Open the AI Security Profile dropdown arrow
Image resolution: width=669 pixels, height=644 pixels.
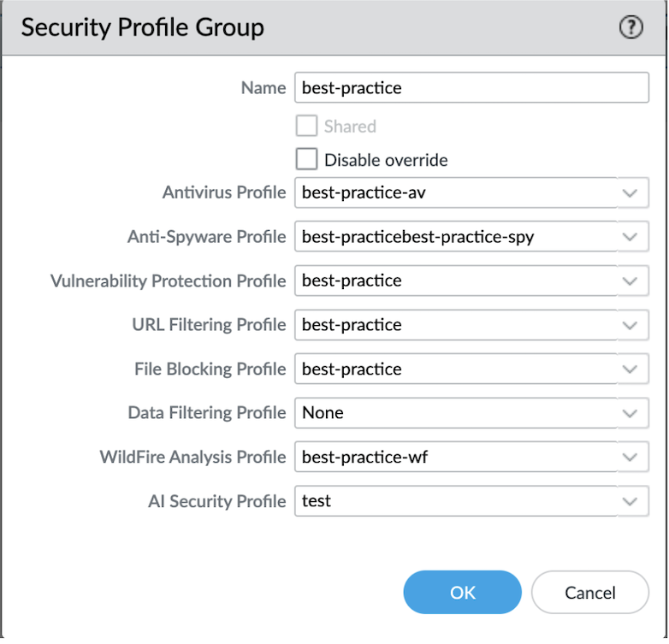631,501
